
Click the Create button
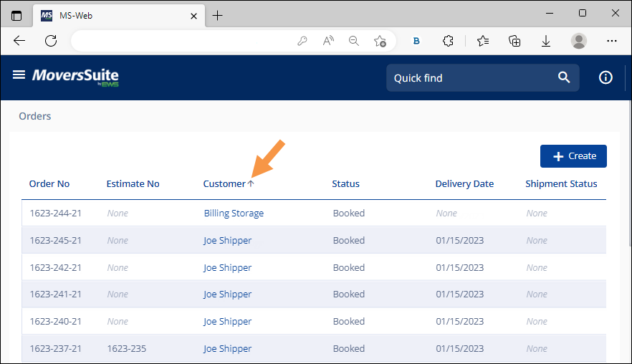(x=573, y=156)
